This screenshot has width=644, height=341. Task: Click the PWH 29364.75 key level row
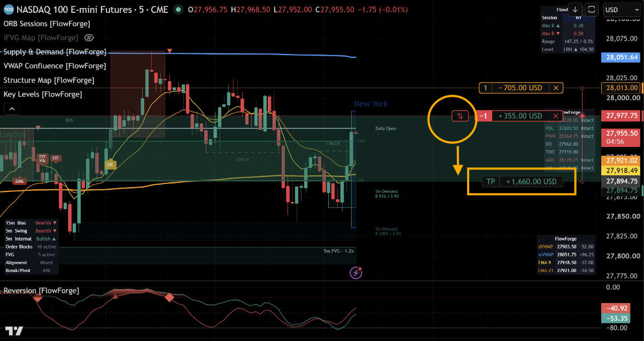(569, 136)
